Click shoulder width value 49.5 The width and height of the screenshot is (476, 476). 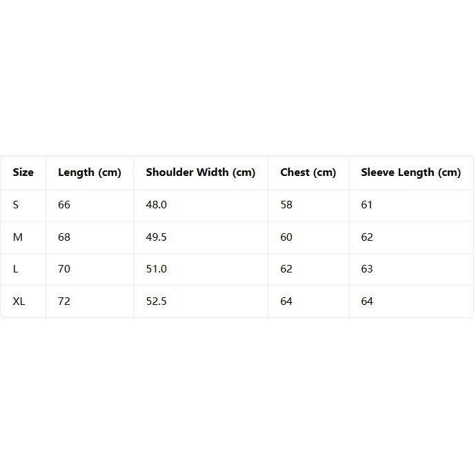(157, 237)
